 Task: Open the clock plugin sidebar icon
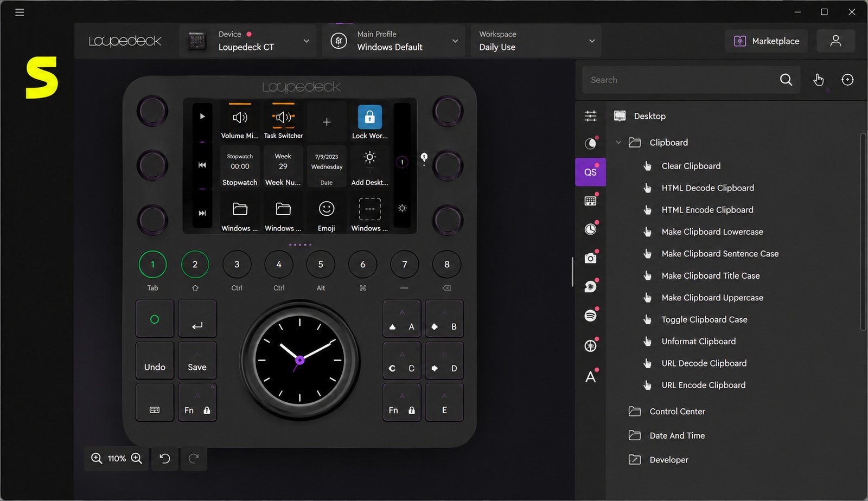(591, 229)
